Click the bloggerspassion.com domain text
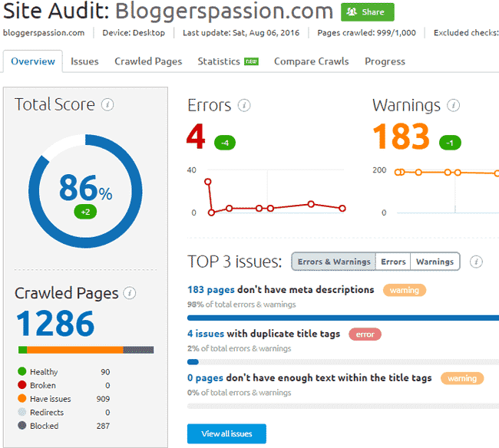499x448 pixels. click(44, 33)
